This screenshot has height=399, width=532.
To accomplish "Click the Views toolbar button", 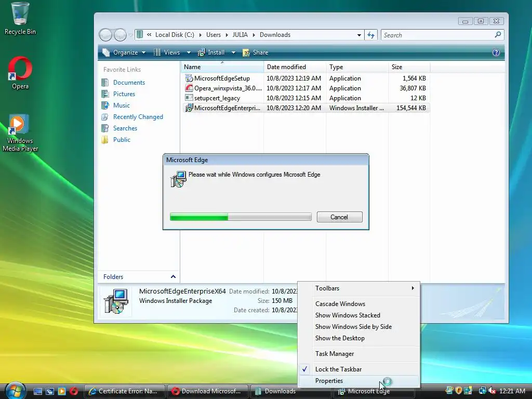I will (167, 52).
